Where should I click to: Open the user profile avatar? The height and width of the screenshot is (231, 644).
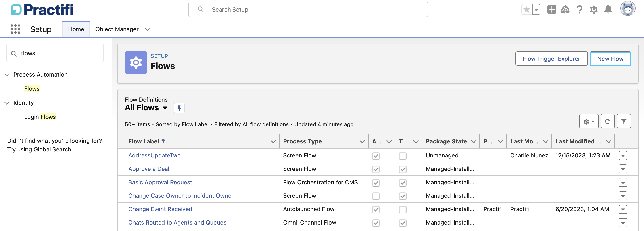tap(627, 9)
